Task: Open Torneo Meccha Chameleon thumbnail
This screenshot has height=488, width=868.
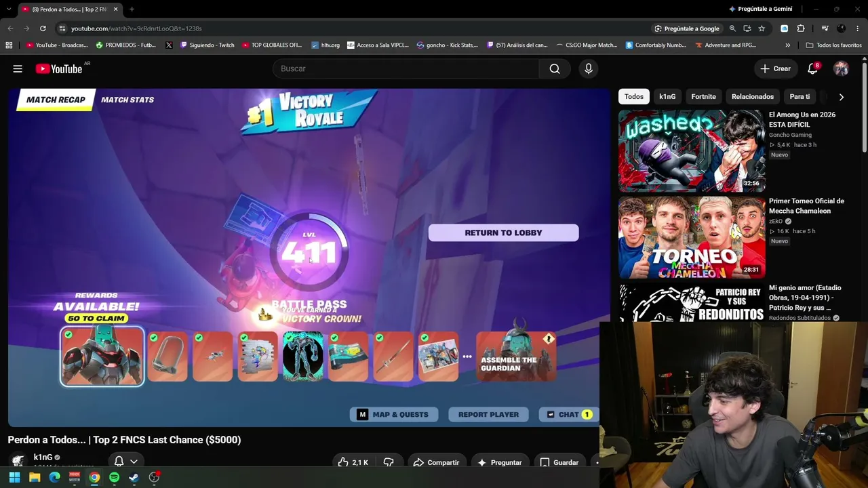Action: (692, 238)
